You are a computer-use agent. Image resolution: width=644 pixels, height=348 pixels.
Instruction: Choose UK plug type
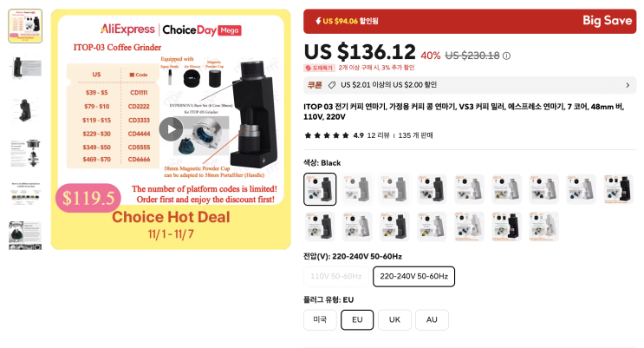(394, 319)
